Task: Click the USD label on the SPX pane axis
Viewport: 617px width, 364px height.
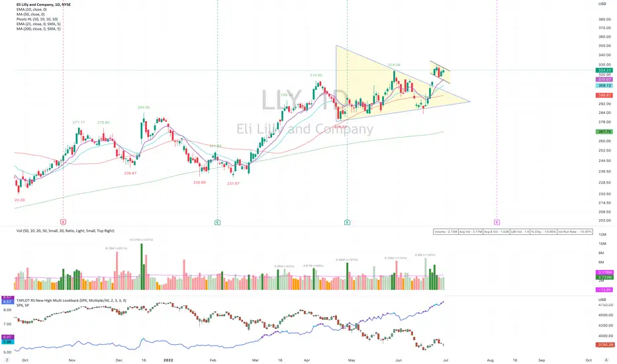Action: pyautogui.click(x=602, y=299)
